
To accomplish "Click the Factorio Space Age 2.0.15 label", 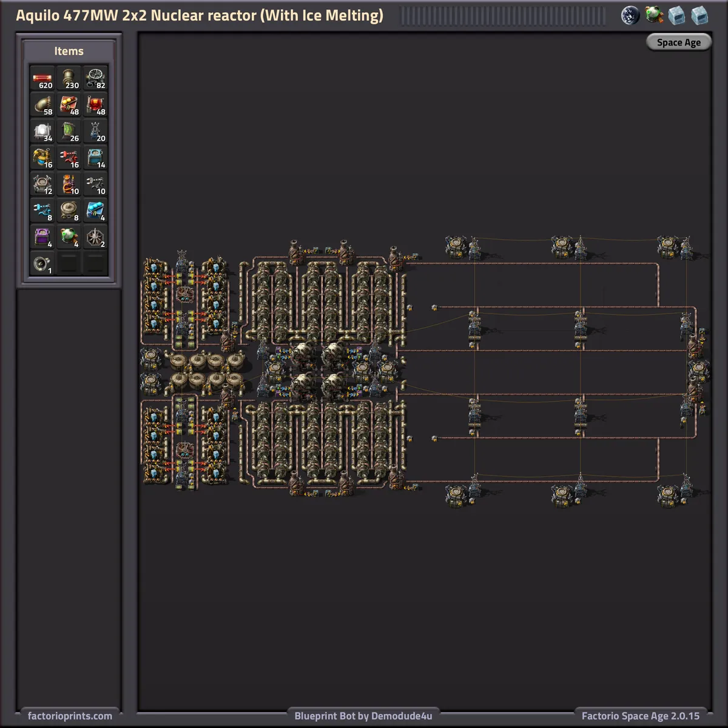I will [x=641, y=716].
